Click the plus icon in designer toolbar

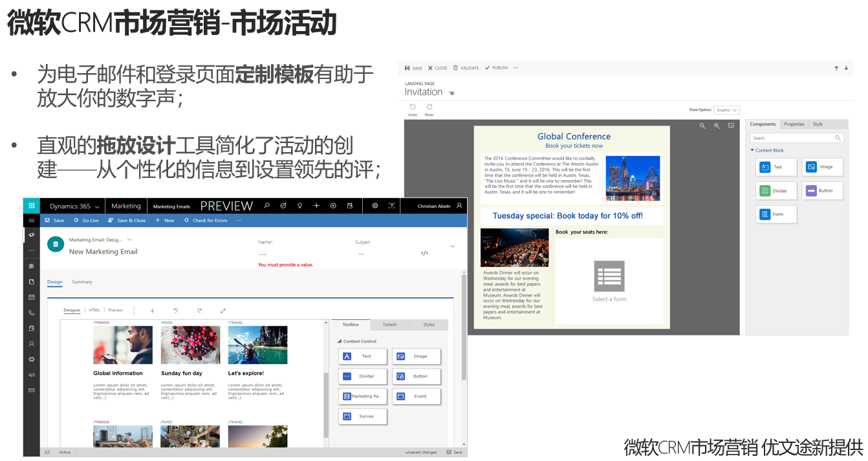153,311
